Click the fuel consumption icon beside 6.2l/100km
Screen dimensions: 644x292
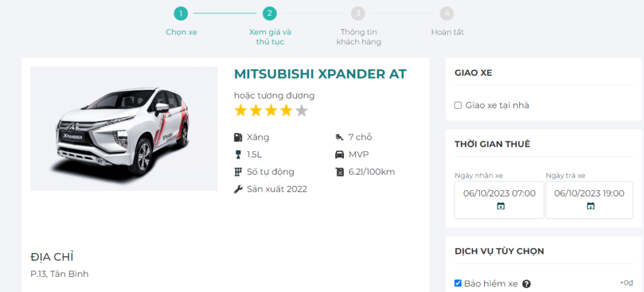[340, 171]
